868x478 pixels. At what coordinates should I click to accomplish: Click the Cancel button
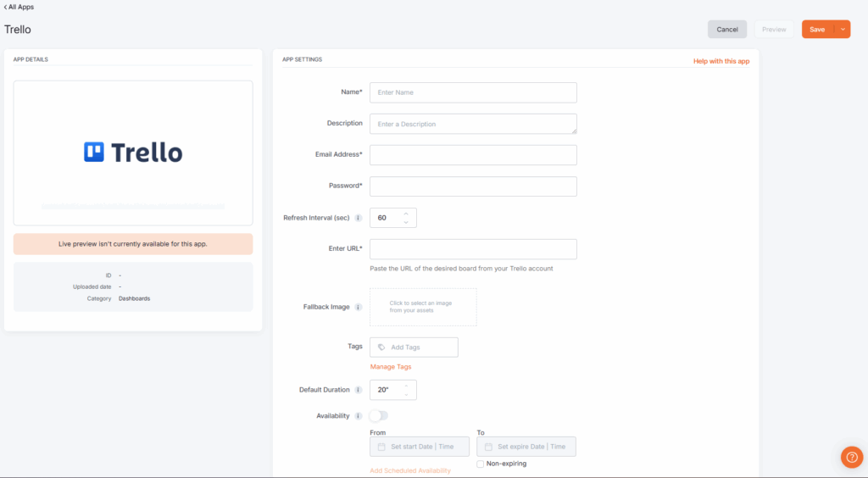coord(727,30)
